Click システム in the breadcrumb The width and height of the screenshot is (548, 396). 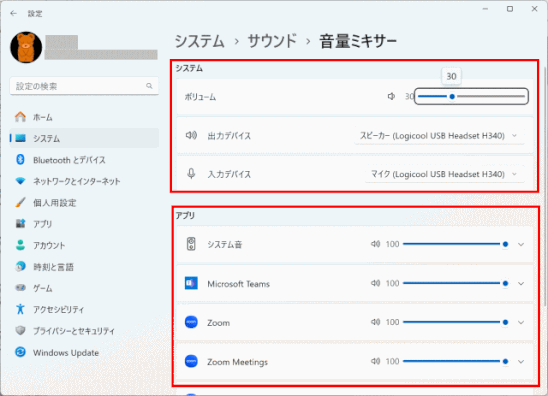(x=199, y=41)
